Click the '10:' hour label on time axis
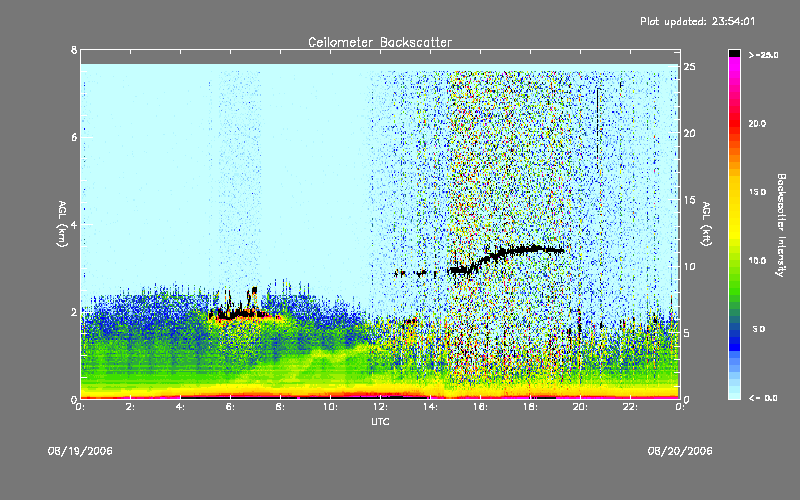Image resolution: width=800 pixels, height=500 pixels. click(330, 407)
